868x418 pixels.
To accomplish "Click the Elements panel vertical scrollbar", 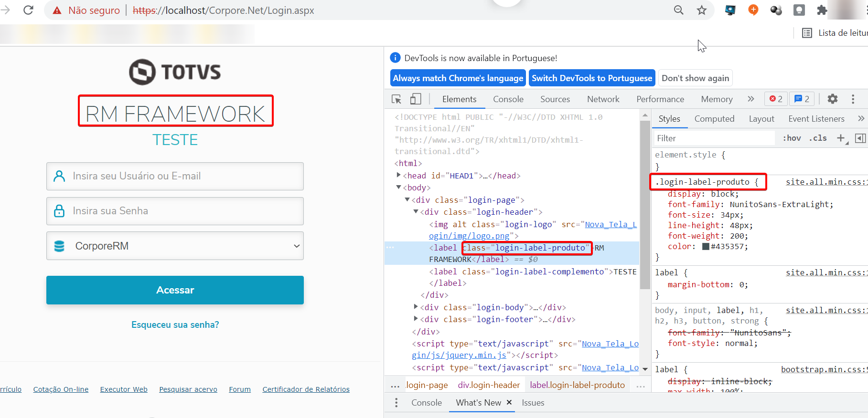I will 645,205.
